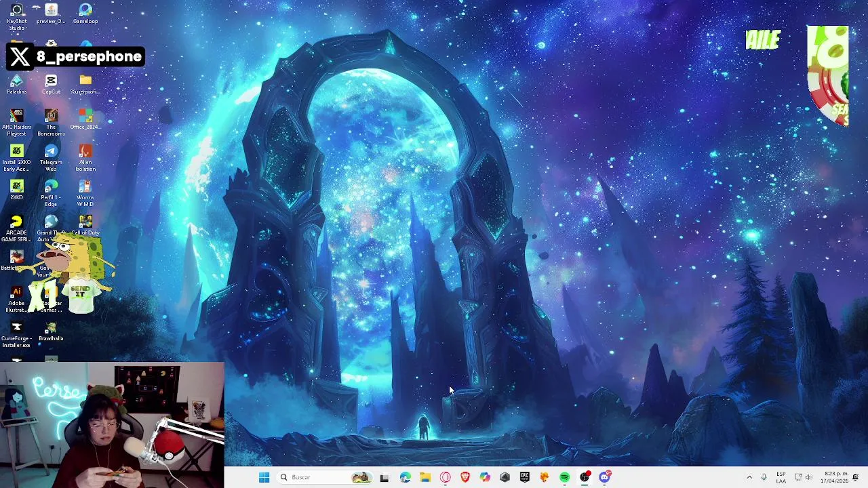Open the OBS Studio taskbar icon
Screen dimensions: 868x488
pos(585,477)
